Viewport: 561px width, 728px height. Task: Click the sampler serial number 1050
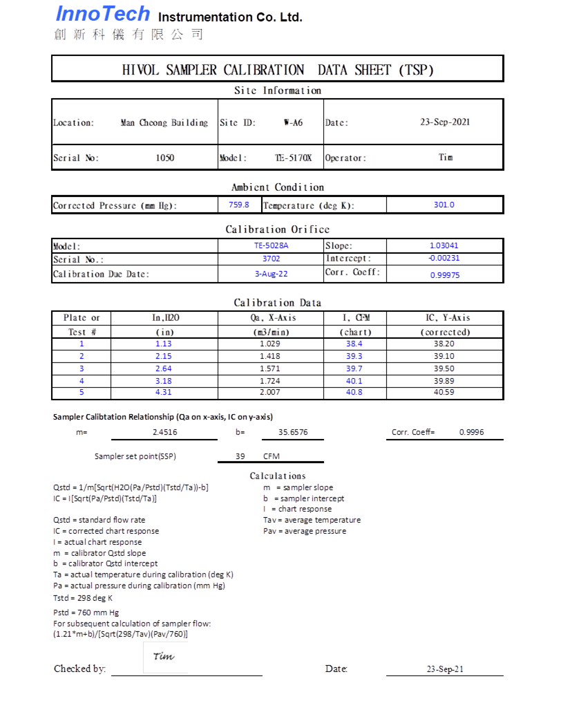pos(165,158)
